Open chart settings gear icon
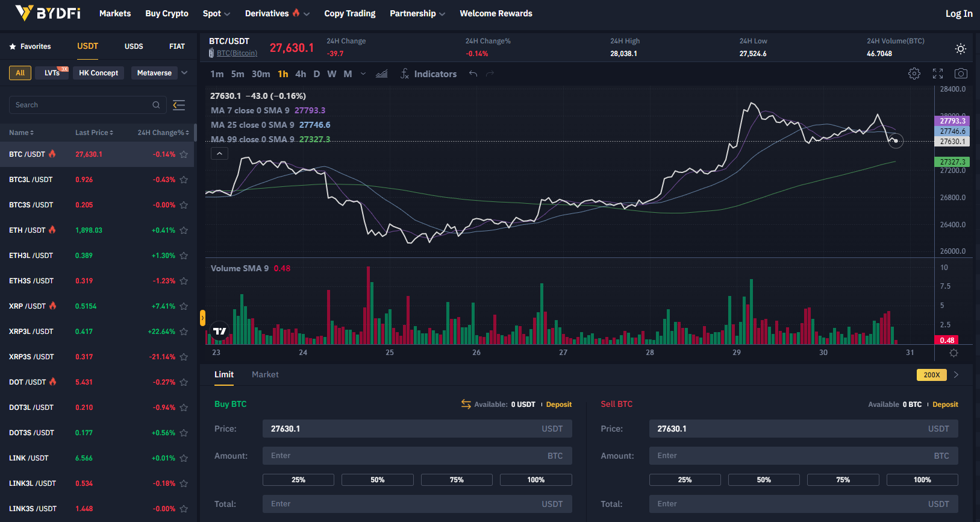 coord(914,74)
